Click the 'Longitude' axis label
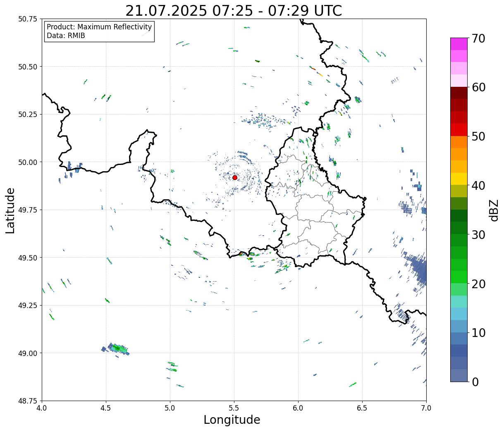Image resolution: width=504 pixels, height=430 pixels. pos(232,420)
